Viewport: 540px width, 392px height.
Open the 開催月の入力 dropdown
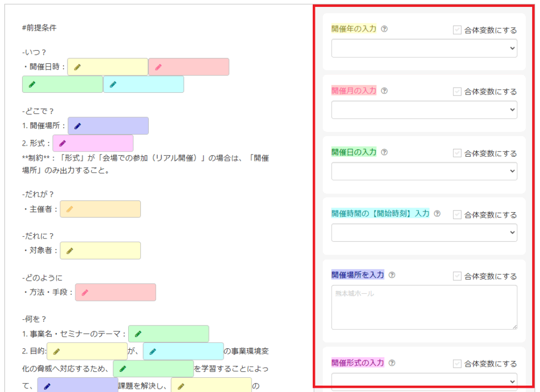coord(424,110)
